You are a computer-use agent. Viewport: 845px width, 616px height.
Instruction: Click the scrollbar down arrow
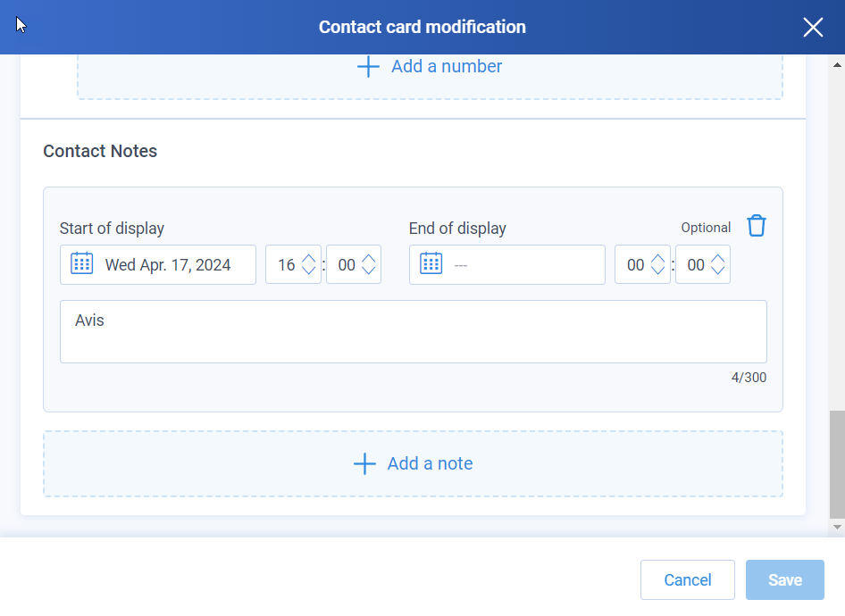(x=837, y=527)
